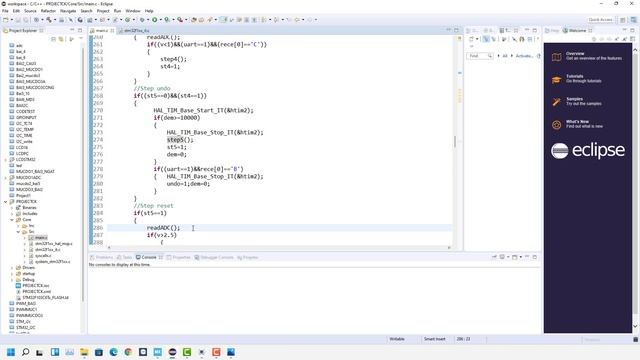Switch to the main.c editor tab

(x=101, y=31)
